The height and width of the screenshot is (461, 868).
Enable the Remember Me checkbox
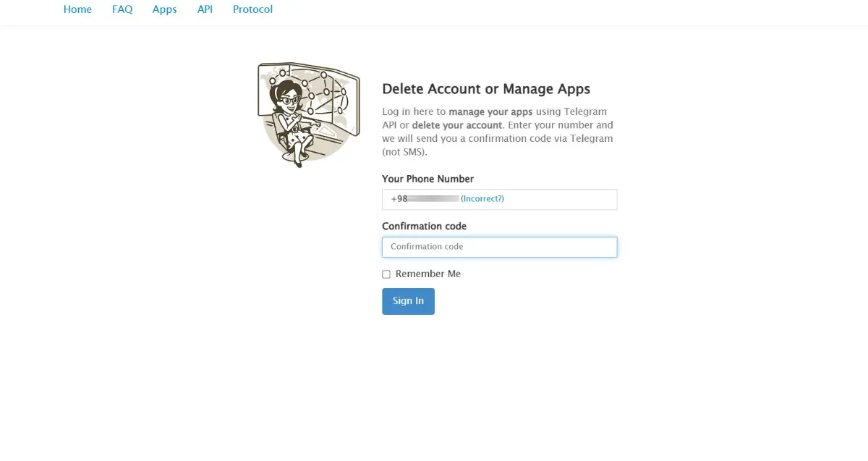[x=386, y=274]
